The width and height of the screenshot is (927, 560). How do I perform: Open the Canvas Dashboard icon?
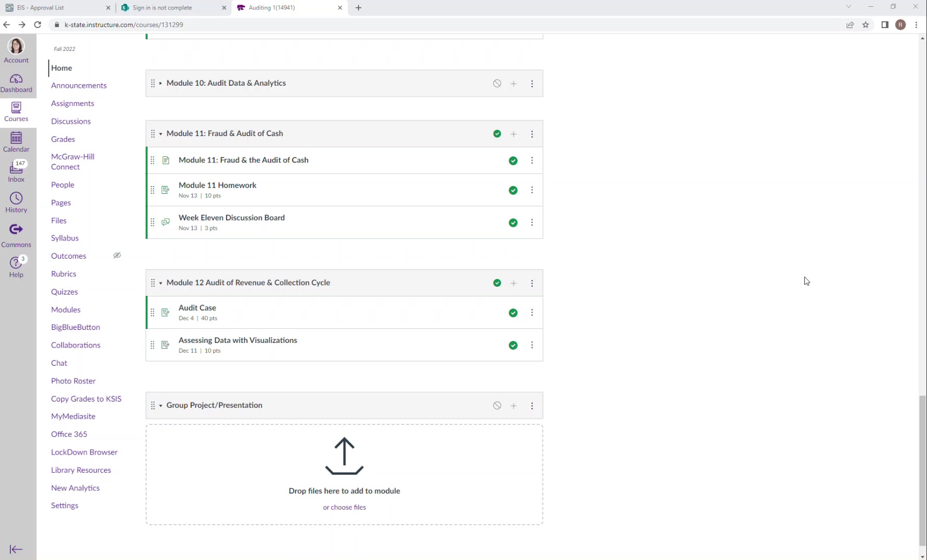pyautogui.click(x=16, y=83)
